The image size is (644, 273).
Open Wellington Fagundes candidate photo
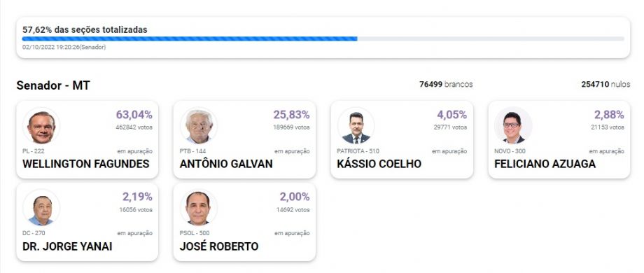(41, 126)
